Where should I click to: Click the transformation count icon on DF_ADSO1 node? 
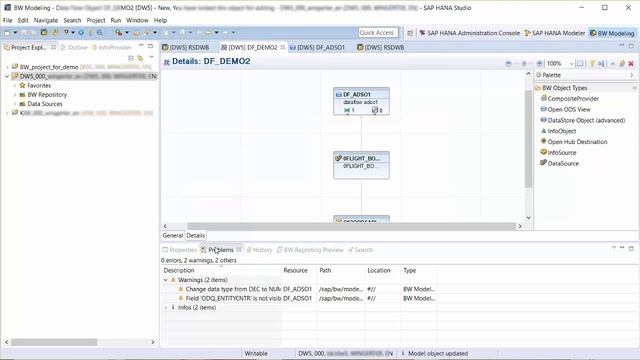[347, 110]
